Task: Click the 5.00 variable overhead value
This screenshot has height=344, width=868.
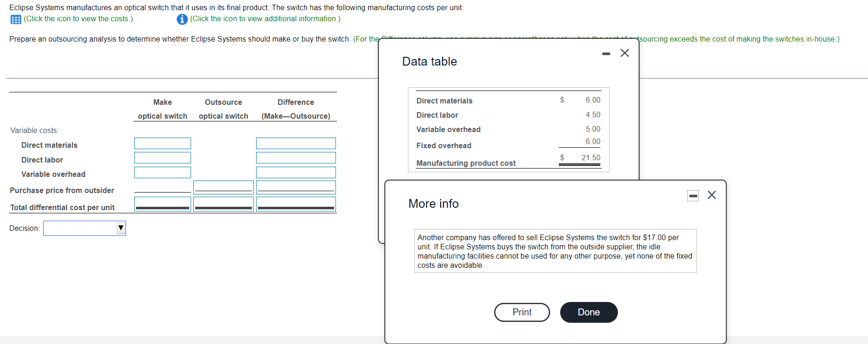Action: (593, 129)
